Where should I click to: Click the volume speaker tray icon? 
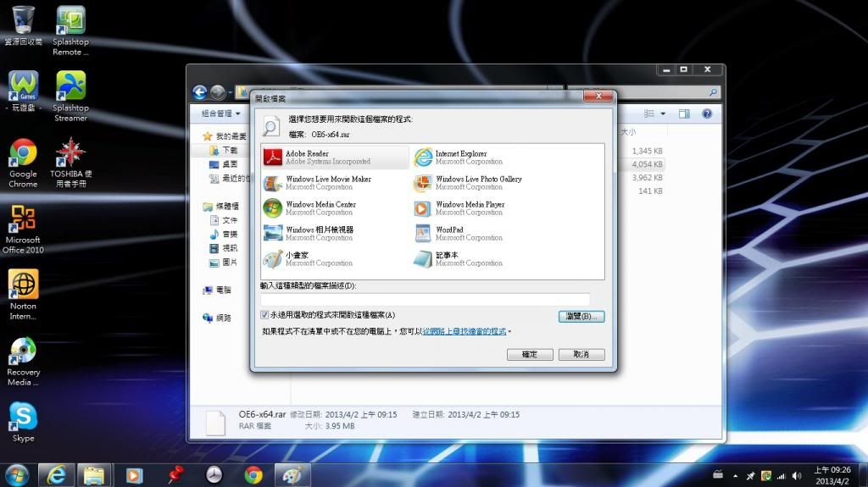pyautogui.click(x=797, y=476)
